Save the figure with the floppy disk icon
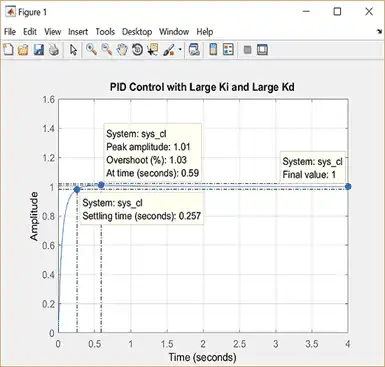Viewport: 385px width, 367px height. [39, 50]
